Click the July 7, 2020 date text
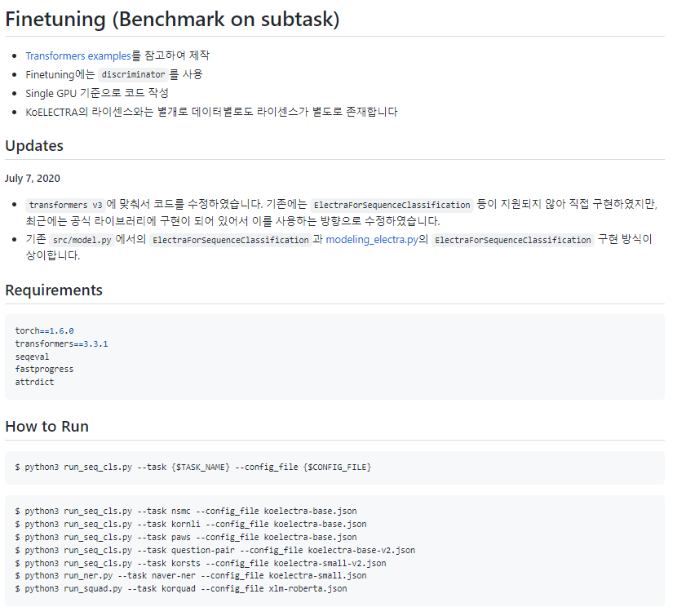This screenshot has height=616, width=686. (33, 179)
